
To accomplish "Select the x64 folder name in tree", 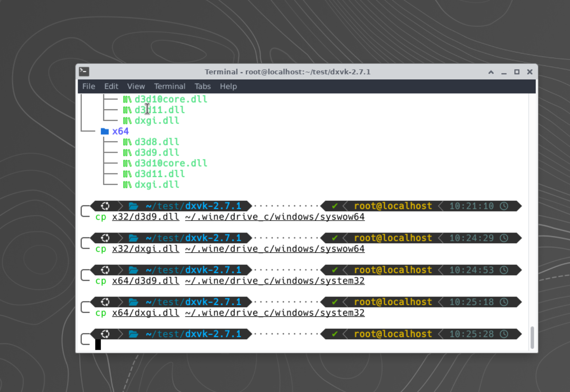I will click(120, 131).
